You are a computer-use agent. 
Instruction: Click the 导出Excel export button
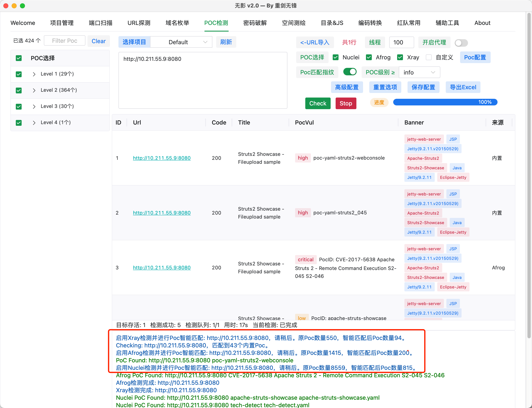click(463, 87)
